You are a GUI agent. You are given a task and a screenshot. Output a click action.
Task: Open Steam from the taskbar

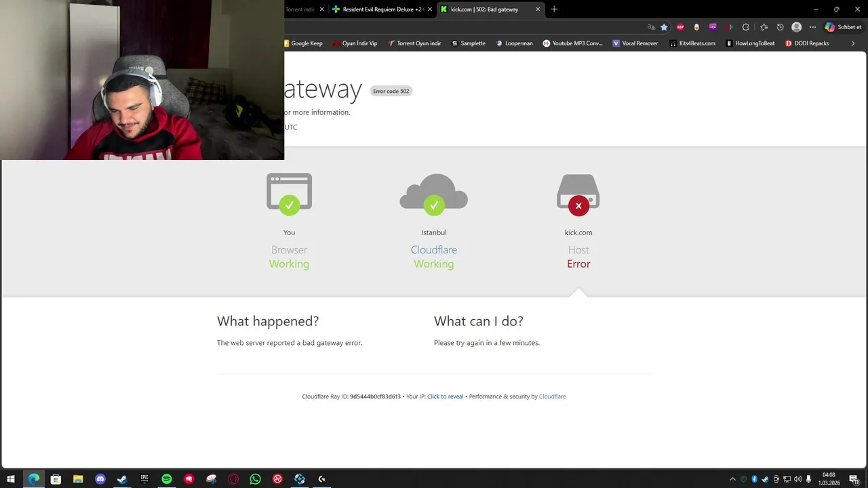point(122,479)
